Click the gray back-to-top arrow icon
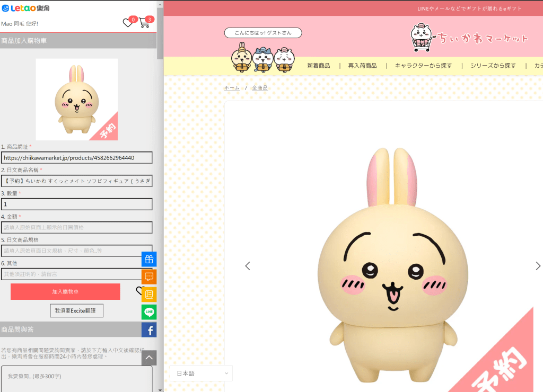543x392 pixels. [149, 358]
